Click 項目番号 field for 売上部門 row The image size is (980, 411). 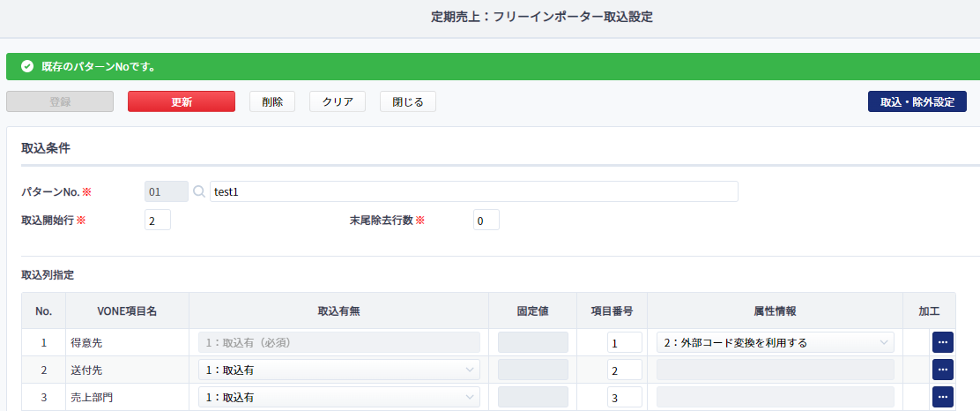click(x=624, y=398)
